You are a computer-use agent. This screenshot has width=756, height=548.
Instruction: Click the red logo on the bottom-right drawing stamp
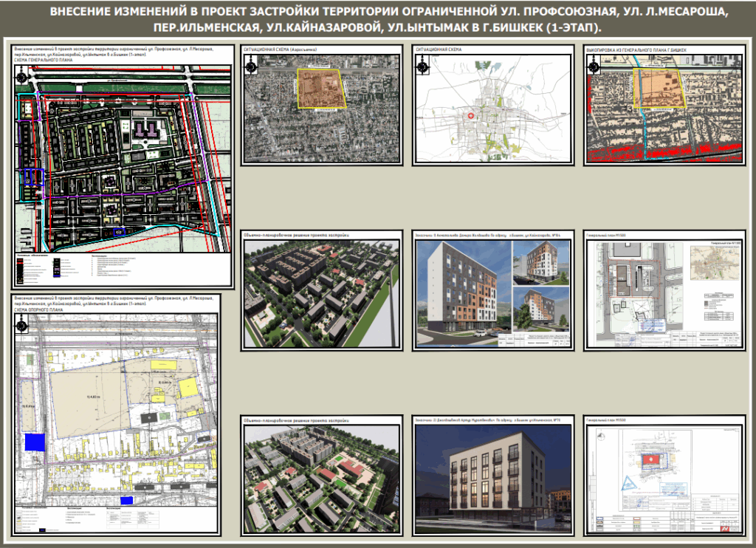pyautogui.click(x=724, y=530)
